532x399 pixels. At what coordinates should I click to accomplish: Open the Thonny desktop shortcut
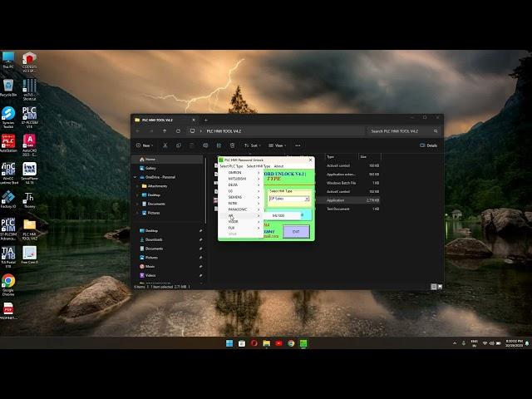pos(30,199)
